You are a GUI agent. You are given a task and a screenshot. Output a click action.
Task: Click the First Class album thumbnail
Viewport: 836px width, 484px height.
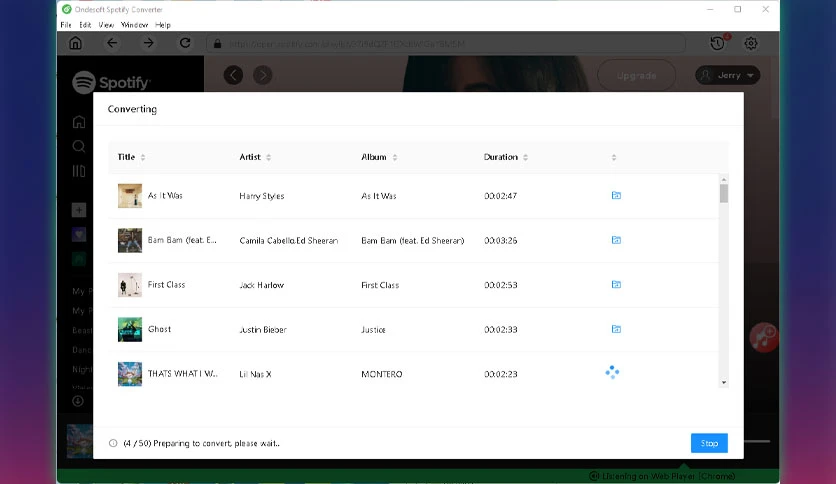pos(130,285)
